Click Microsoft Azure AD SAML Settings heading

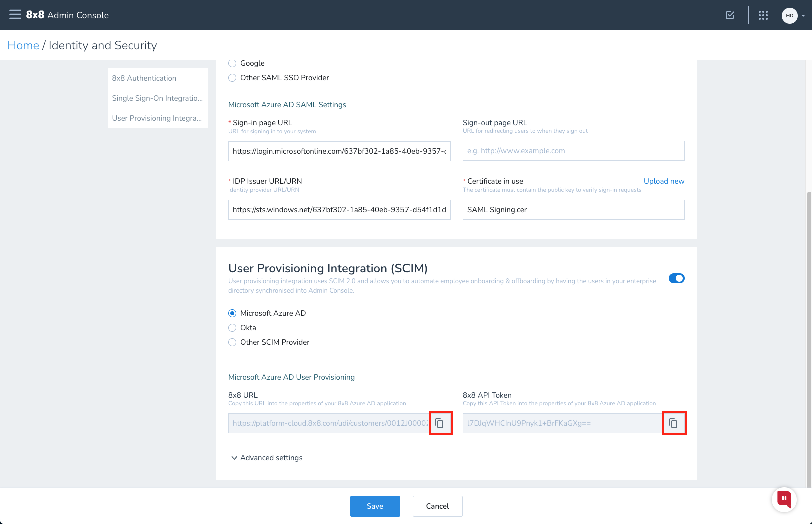[x=287, y=105]
